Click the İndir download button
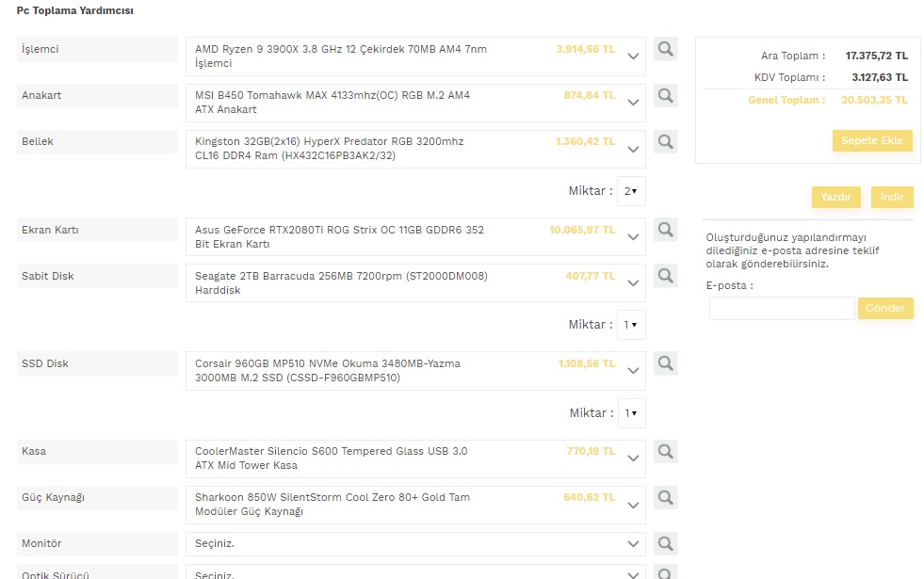This screenshot has width=924, height=579. click(891, 197)
